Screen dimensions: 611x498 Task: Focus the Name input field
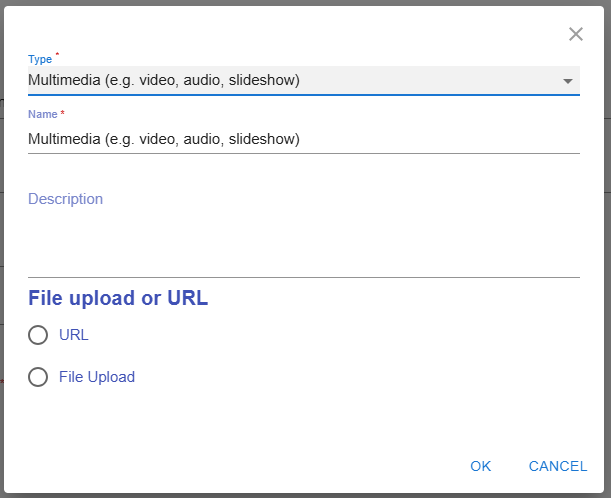pyautogui.click(x=300, y=139)
